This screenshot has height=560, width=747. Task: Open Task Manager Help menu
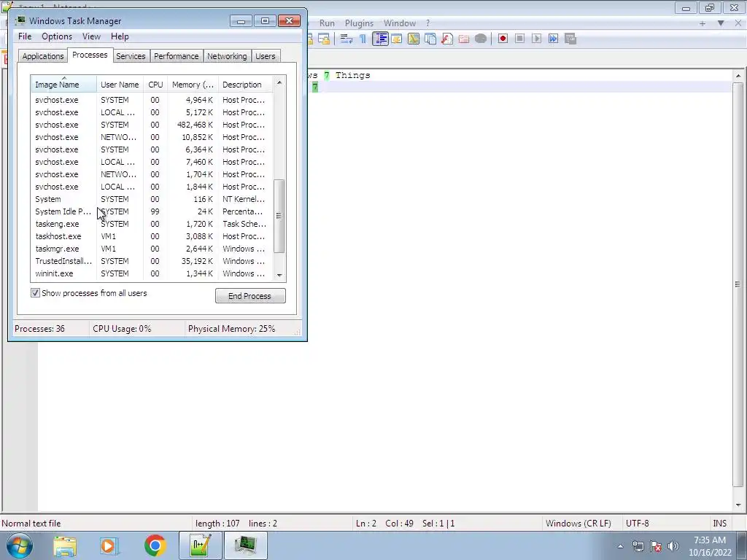coord(120,36)
